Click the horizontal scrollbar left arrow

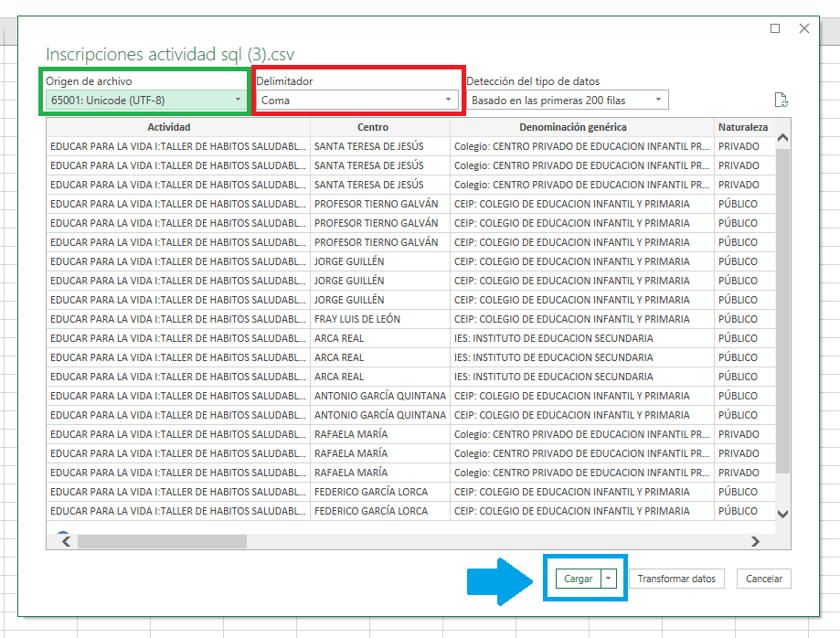(66, 542)
